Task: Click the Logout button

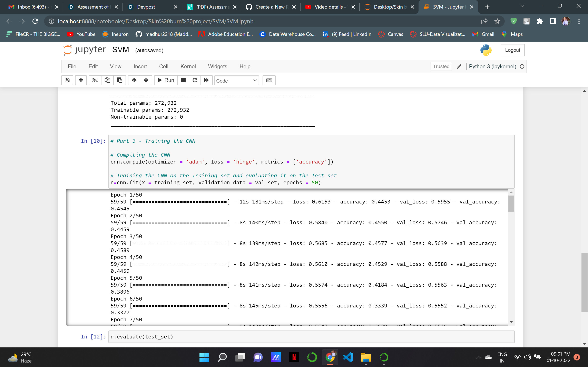Action: tap(512, 50)
